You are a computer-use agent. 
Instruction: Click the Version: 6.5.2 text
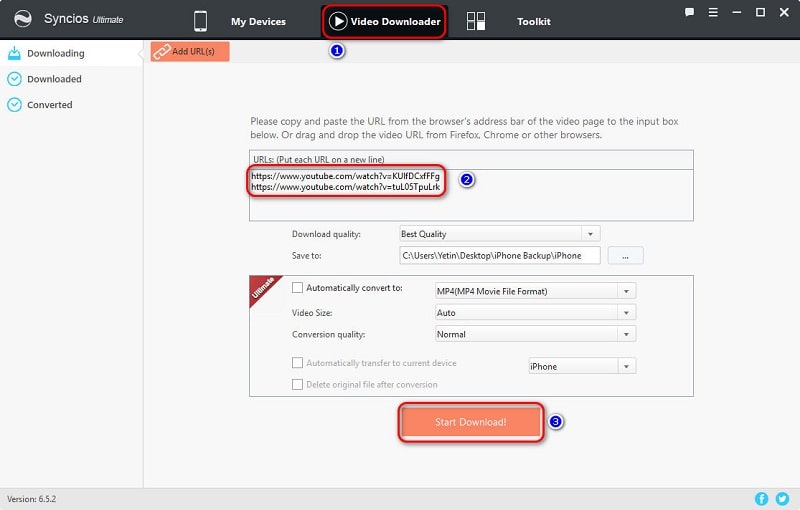pos(32,499)
